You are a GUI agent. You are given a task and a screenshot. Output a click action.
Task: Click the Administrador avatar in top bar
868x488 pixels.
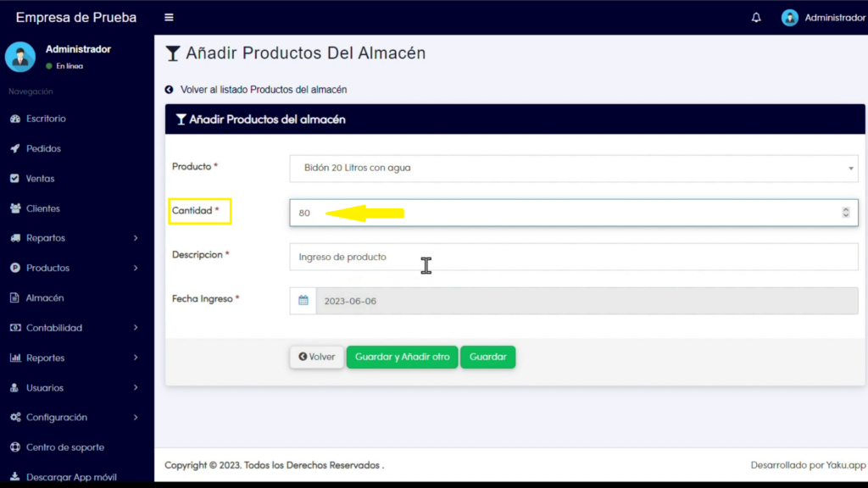(x=790, y=18)
